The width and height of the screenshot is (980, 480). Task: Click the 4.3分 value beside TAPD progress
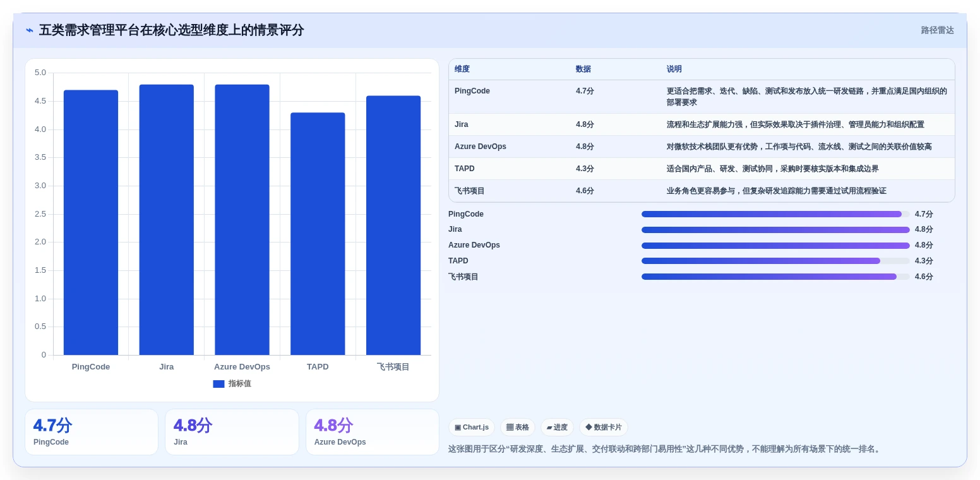[924, 261]
